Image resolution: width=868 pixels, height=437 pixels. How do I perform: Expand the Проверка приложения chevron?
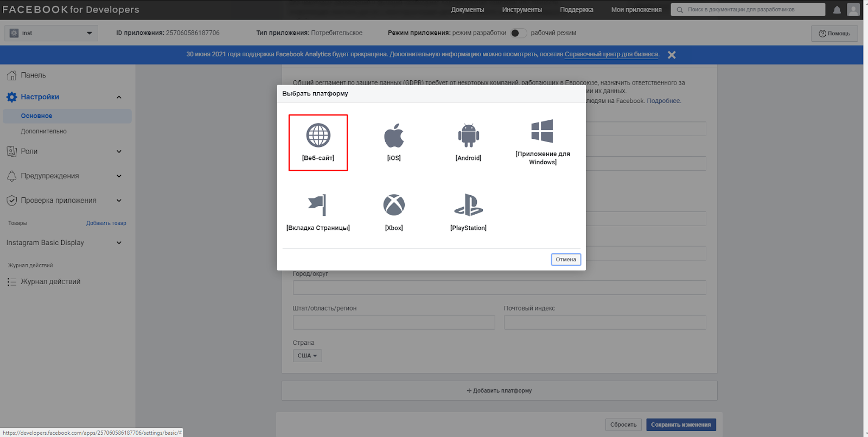[x=119, y=200]
